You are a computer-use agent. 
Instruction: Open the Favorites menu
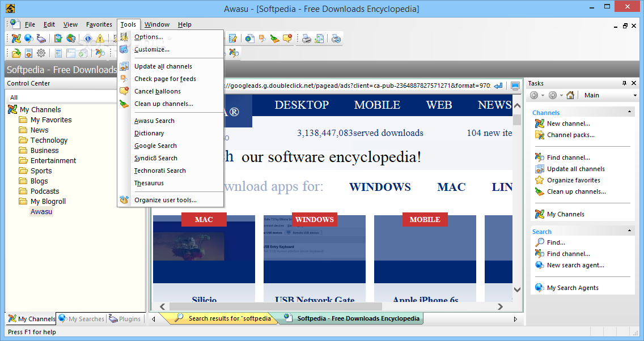point(99,24)
